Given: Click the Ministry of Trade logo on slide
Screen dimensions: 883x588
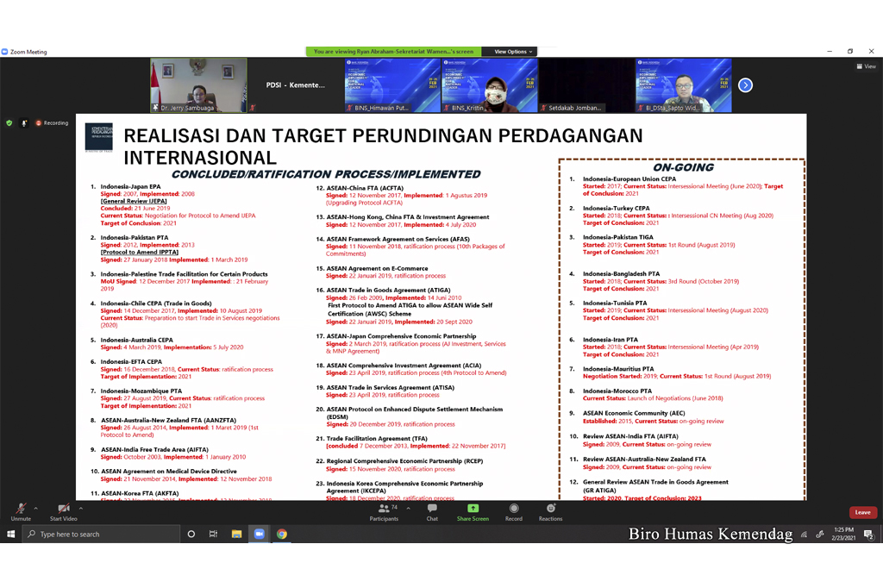Looking at the screenshot, I should [x=98, y=137].
